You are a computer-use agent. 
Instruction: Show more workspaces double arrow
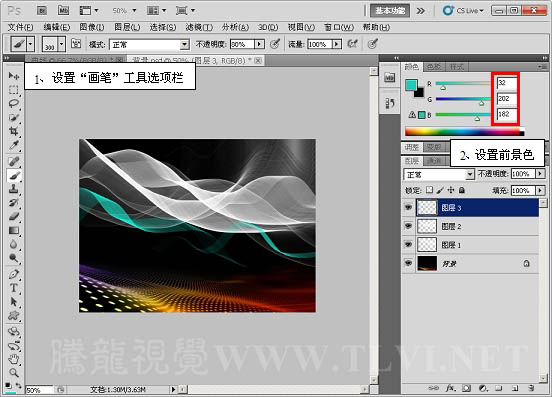click(x=420, y=11)
